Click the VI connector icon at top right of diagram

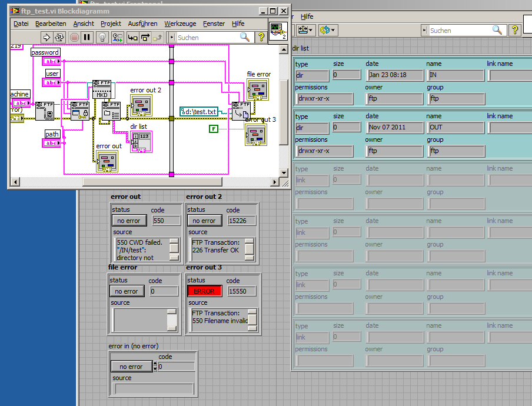pyautogui.click(x=278, y=31)
